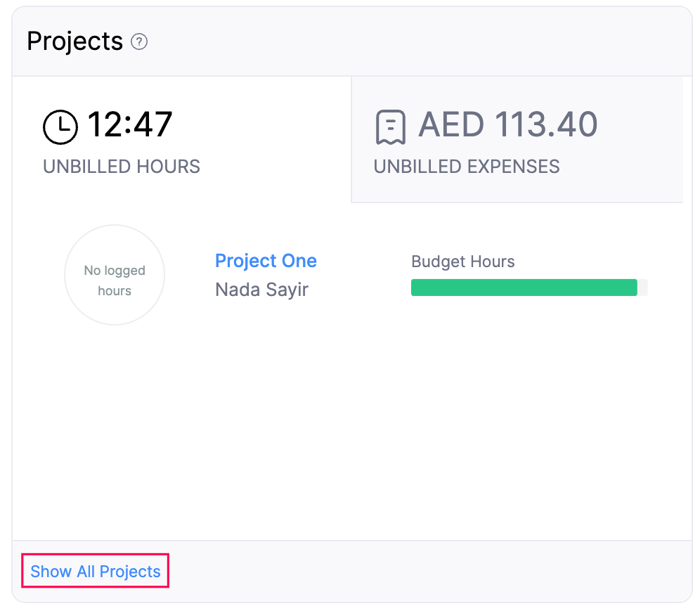The width and height of the screenshot is (700, 613).
Task: Click the UNBILLED HOURS caption text
Action: coord(121,167)
